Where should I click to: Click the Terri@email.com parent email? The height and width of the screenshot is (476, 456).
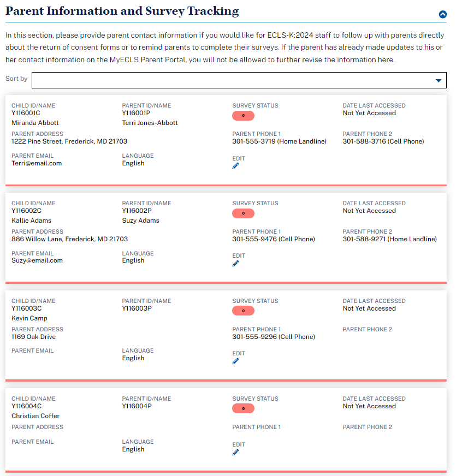[x=37, y=163]
